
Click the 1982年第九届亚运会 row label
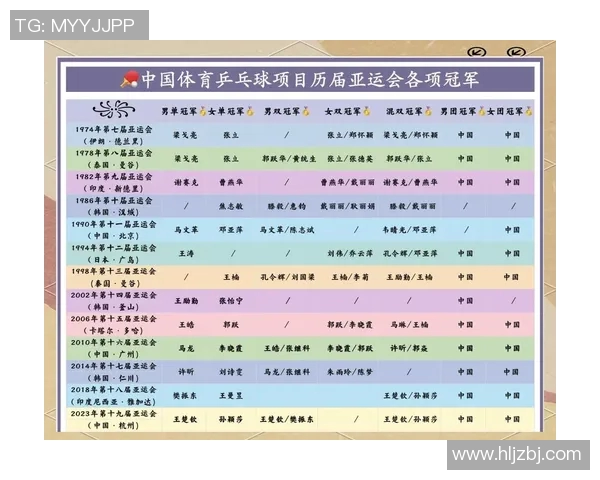114,177
